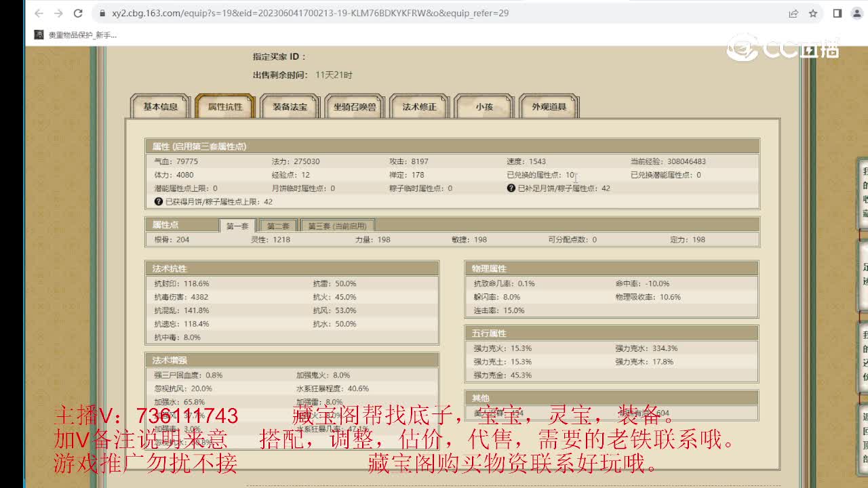Open the 装备法宝 tab

click(x=290, y=106)
